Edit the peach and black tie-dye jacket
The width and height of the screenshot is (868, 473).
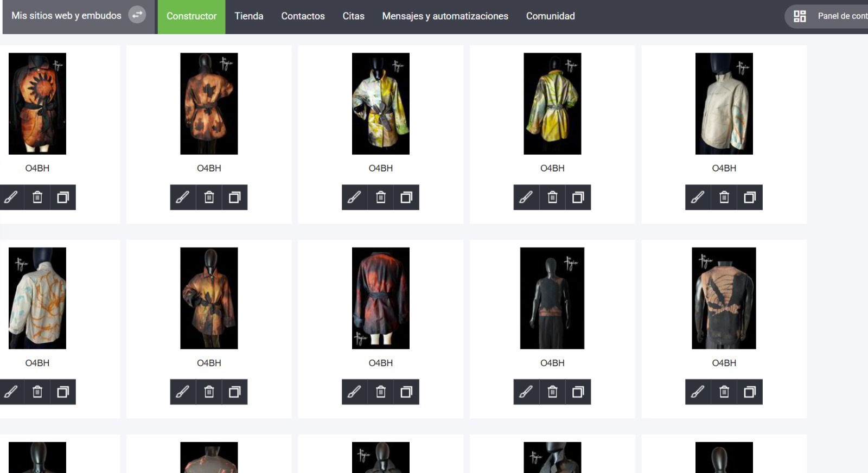pos(698,392)
